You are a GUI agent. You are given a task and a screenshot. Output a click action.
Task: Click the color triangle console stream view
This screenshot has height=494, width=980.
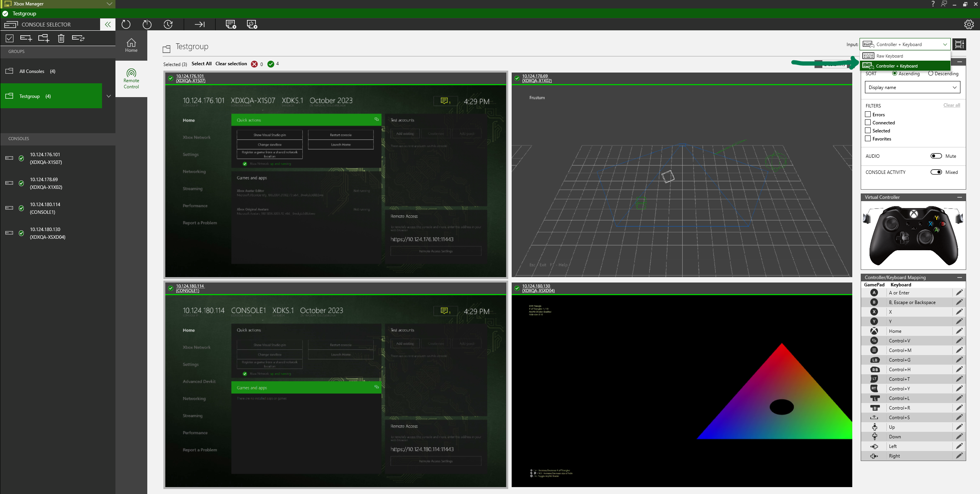[x=682, y=391]
